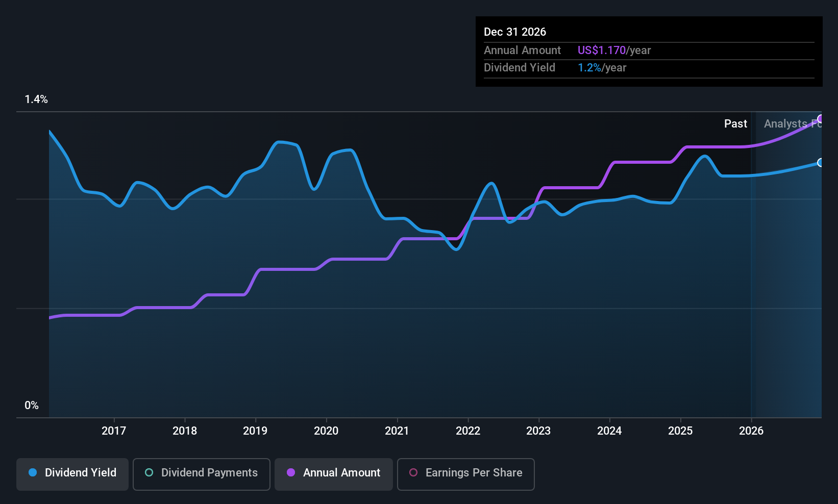Click the 2024 x-axis label
Image resolution: width=838 pixels, height=504 pixels.
(609, 431)
